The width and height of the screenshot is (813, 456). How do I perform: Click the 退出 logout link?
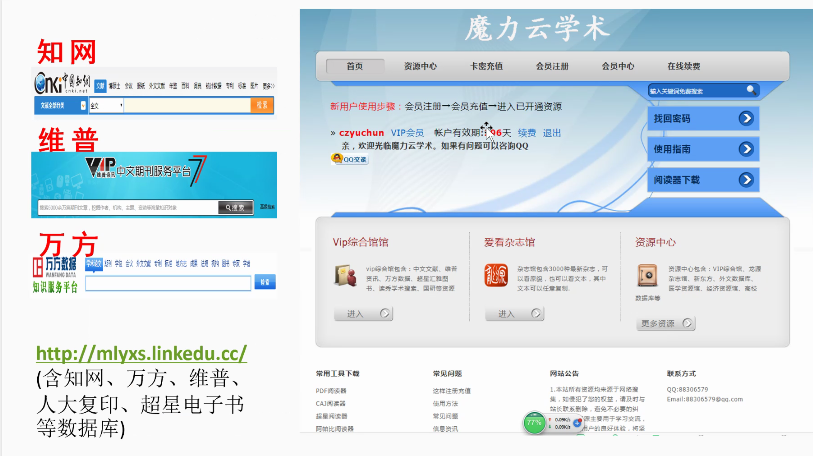pos(552,133)
